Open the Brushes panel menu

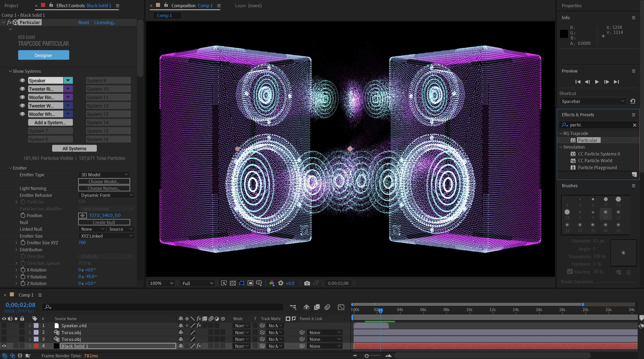click(x=634, y=186)
